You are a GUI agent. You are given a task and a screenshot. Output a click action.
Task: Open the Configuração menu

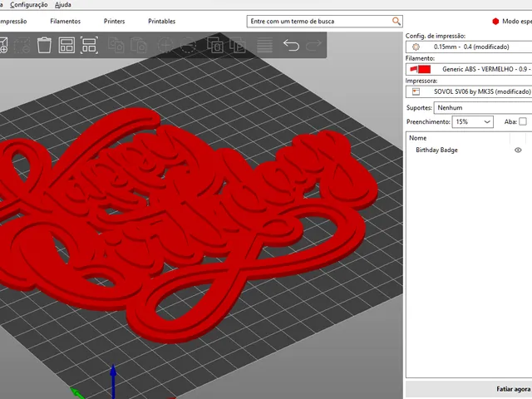coord(29,5)
